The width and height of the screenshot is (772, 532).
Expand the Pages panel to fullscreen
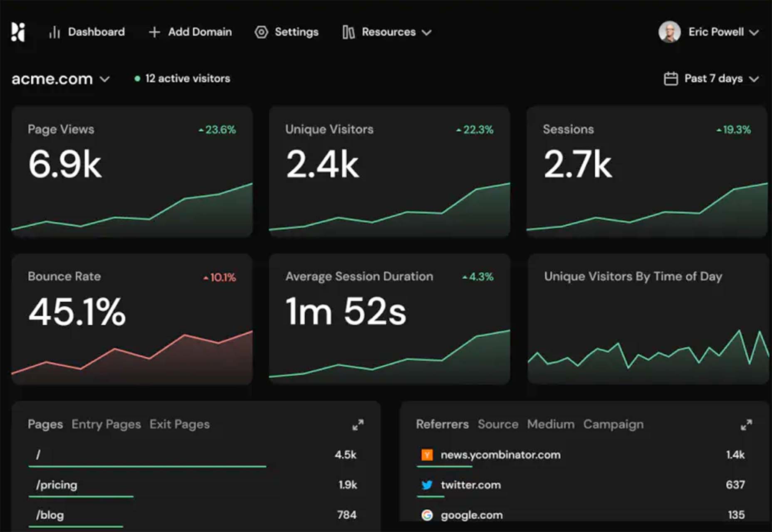[358, 425]
